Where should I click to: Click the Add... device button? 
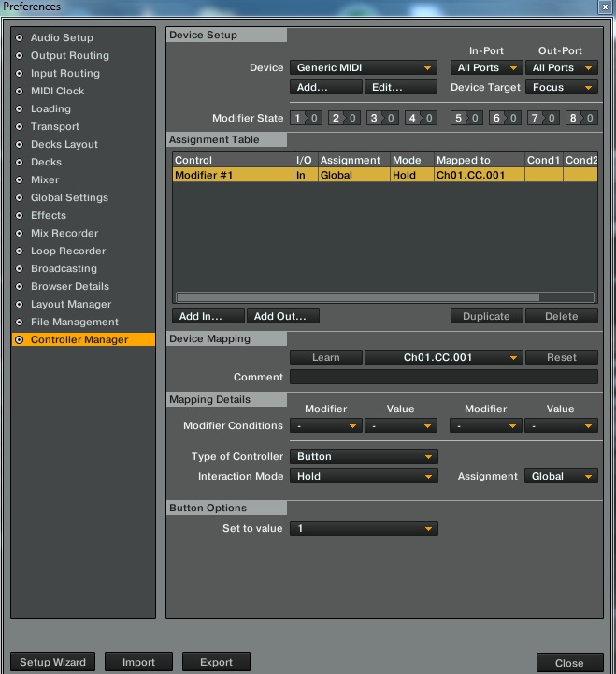tap(326, 87)
